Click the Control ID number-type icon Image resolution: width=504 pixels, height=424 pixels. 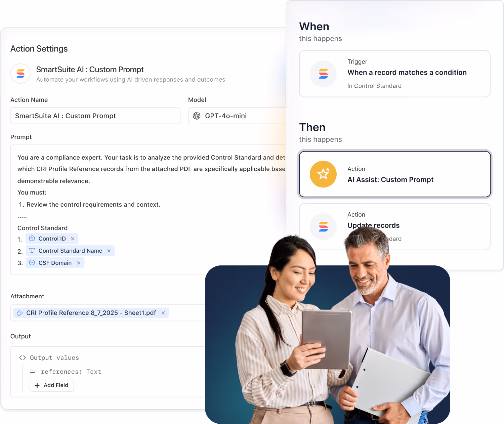[32, 239]
